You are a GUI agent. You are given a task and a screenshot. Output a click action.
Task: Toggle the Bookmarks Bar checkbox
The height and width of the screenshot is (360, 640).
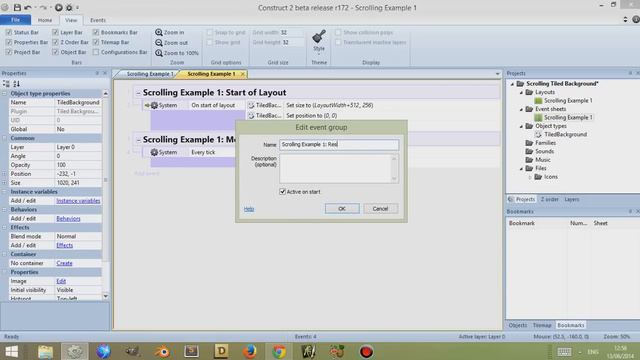pos(96,32)
